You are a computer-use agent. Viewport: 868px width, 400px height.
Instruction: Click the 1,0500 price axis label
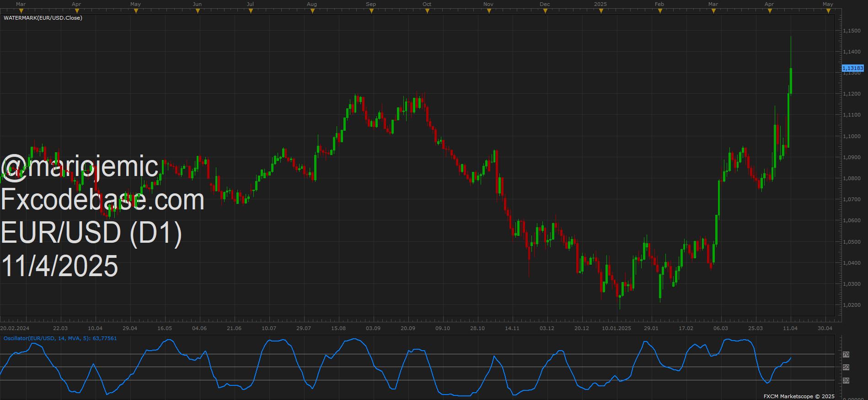[852, 242]
